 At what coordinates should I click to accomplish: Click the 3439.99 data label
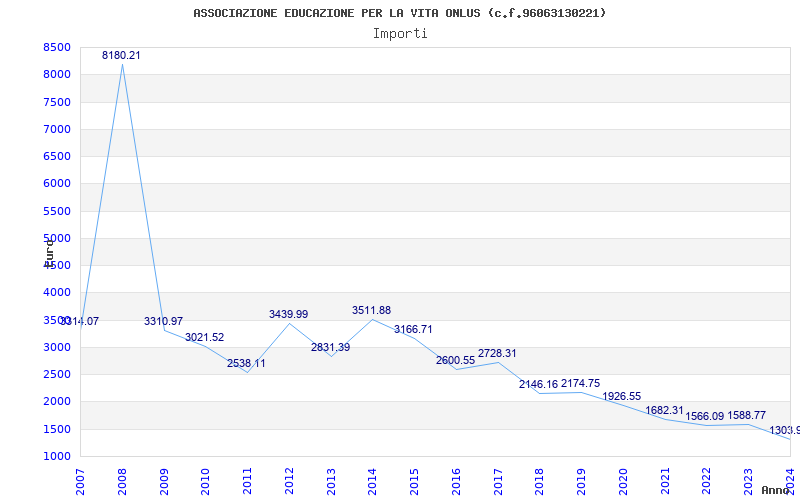click(289, 314)
